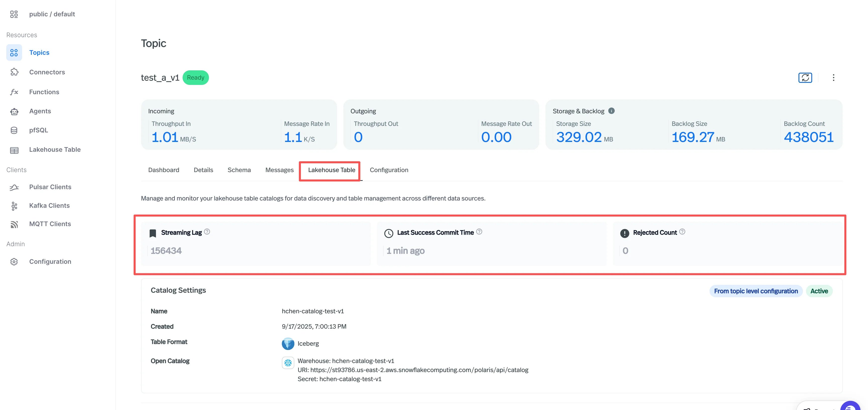This screenshot has width=868, height=410.
Task: Click the Catalog Settings heading
Action: 178,290
